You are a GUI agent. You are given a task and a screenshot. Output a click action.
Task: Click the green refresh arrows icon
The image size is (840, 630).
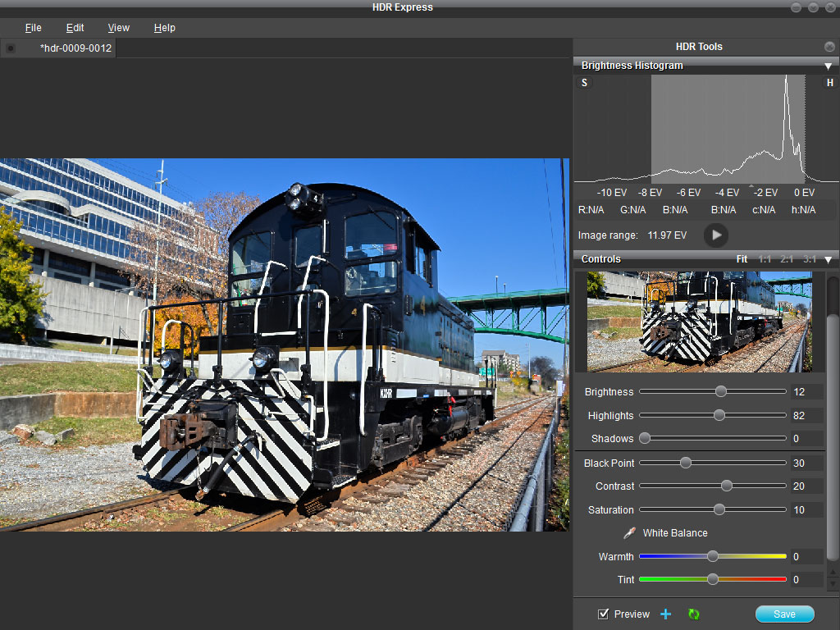(x=694, y=614)
